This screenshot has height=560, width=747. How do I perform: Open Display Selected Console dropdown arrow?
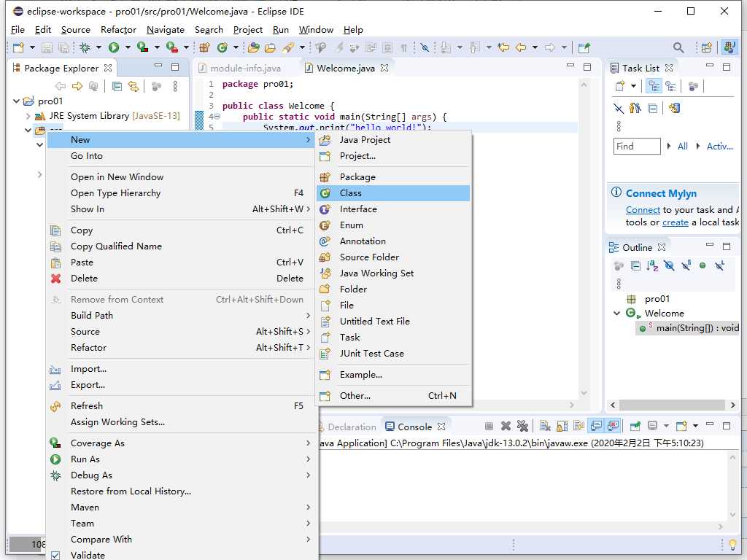(x=667, y=426)
